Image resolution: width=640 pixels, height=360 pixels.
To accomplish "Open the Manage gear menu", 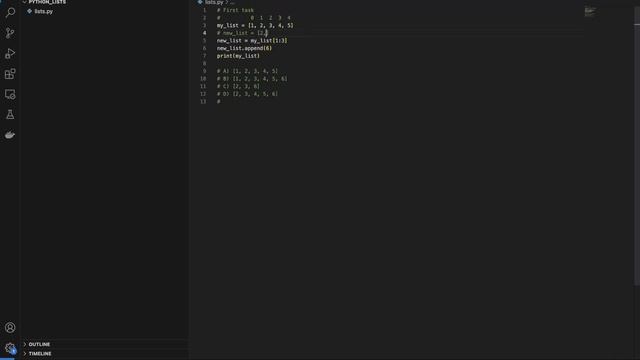I will 10,348.
